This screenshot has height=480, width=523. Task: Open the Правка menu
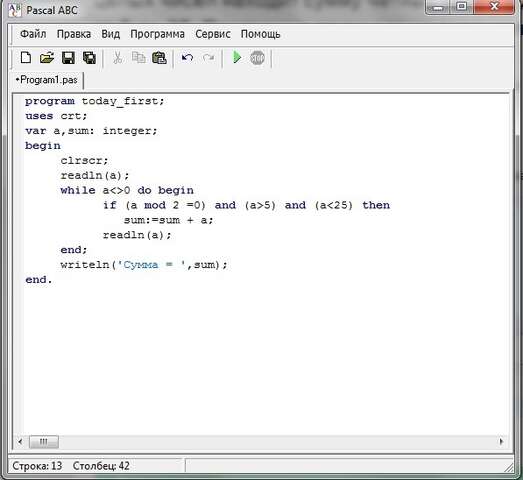click(x=74, y=34)
